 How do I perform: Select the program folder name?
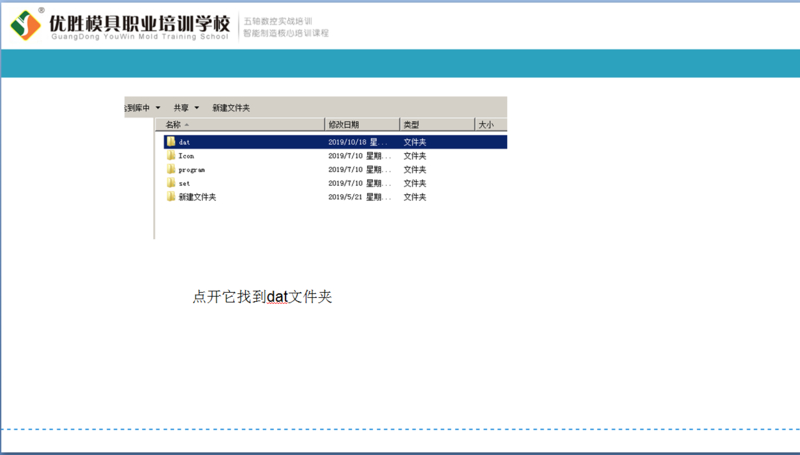pyautogui.click(x=191, y=170)
